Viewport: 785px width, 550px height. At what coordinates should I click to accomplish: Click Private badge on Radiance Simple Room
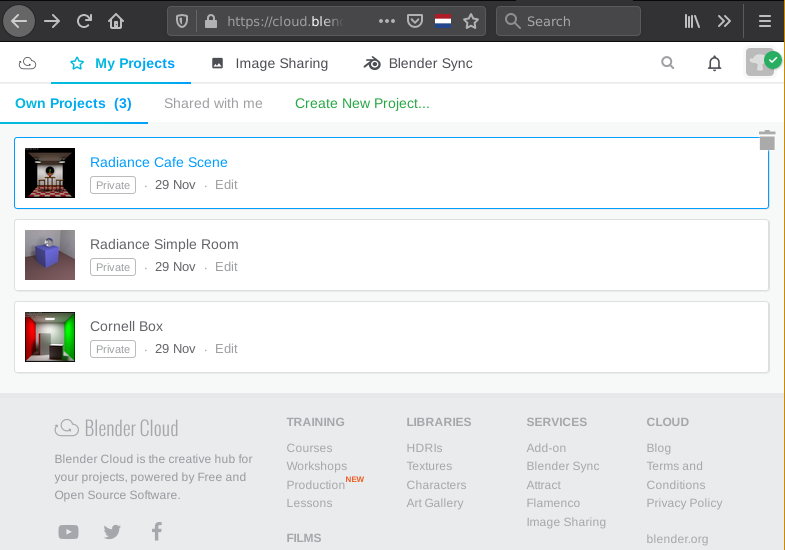(x=113, y=267)
